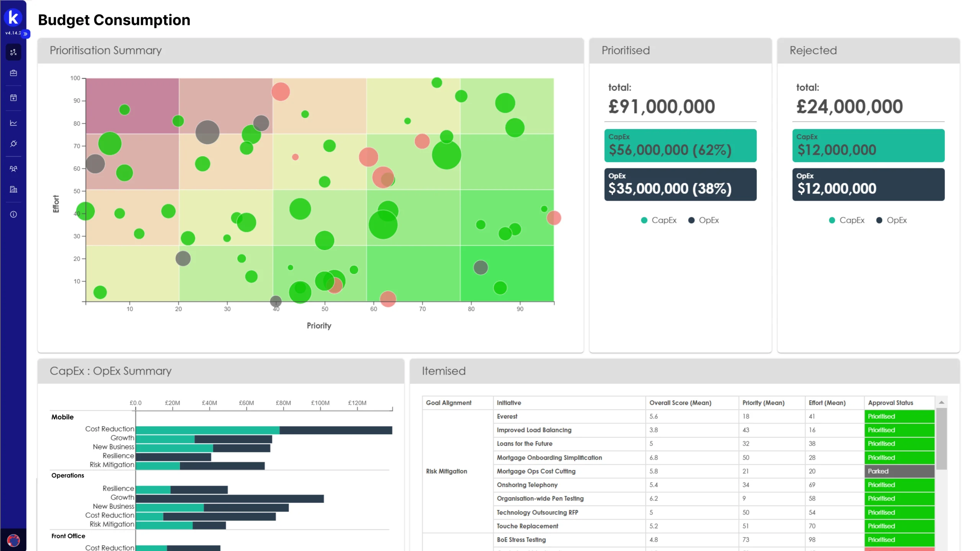Click the user avatar in the sidebar
The image size is (980, 551).
[x=13, y=540]
